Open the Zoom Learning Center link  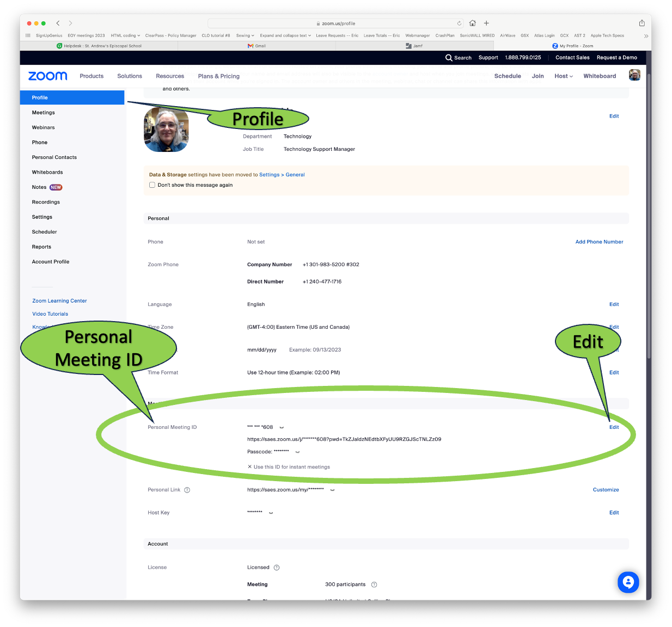(59, 301)
